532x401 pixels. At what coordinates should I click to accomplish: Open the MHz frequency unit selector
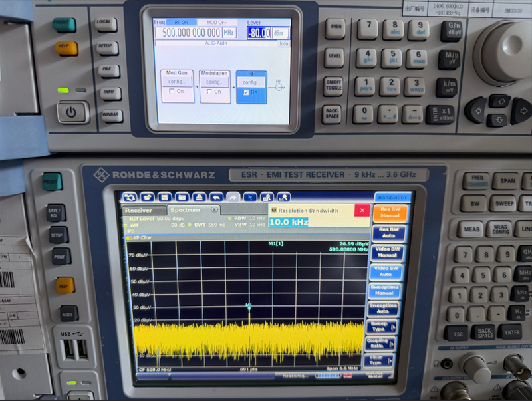pos(229,33)
